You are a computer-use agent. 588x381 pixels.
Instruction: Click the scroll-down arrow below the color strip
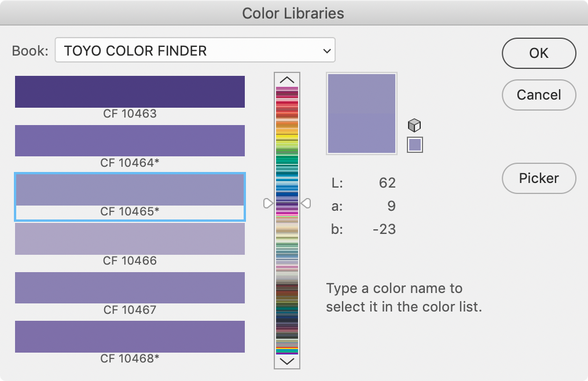(287, 361)
